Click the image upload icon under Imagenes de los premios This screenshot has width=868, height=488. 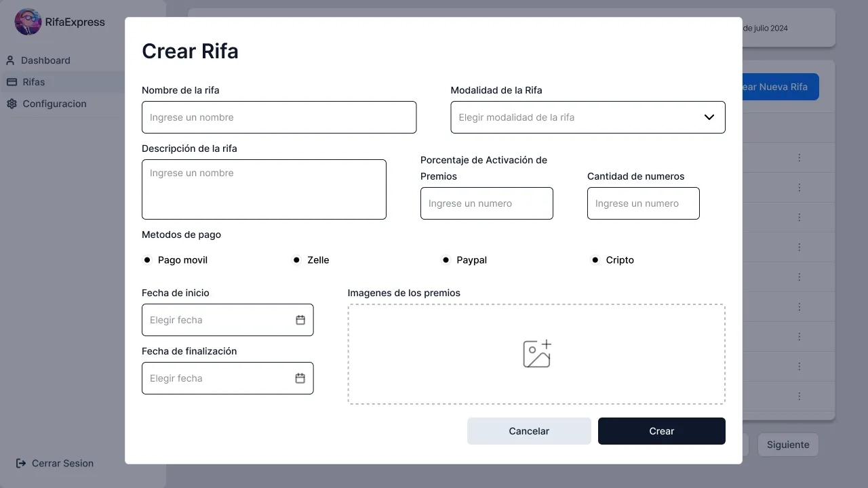coord(536,353)
